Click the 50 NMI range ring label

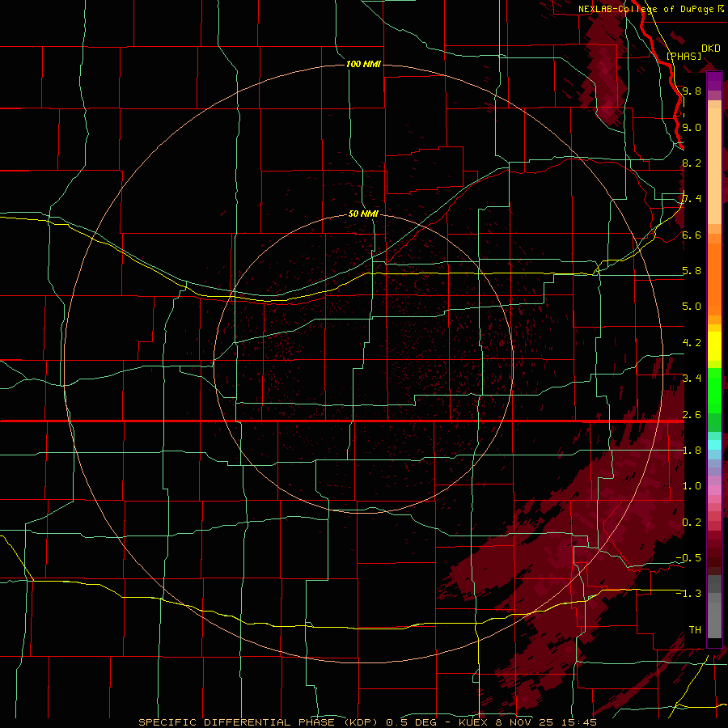363,214
